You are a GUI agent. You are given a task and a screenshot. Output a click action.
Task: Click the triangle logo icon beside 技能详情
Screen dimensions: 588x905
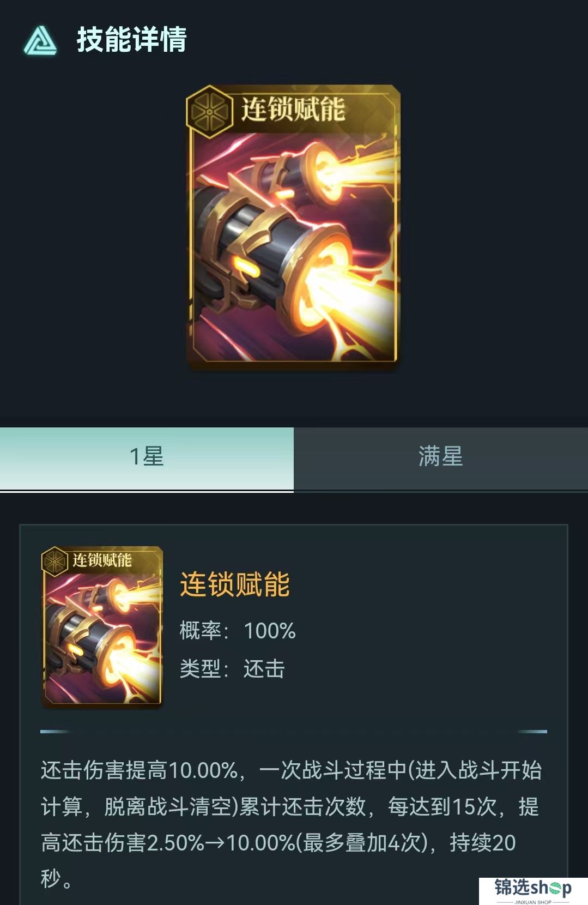pyautogui.click(x=40, y=41)
